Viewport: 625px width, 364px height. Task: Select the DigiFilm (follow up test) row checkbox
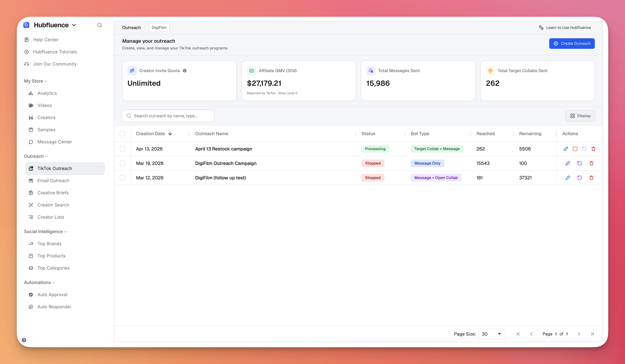[122, 178]
